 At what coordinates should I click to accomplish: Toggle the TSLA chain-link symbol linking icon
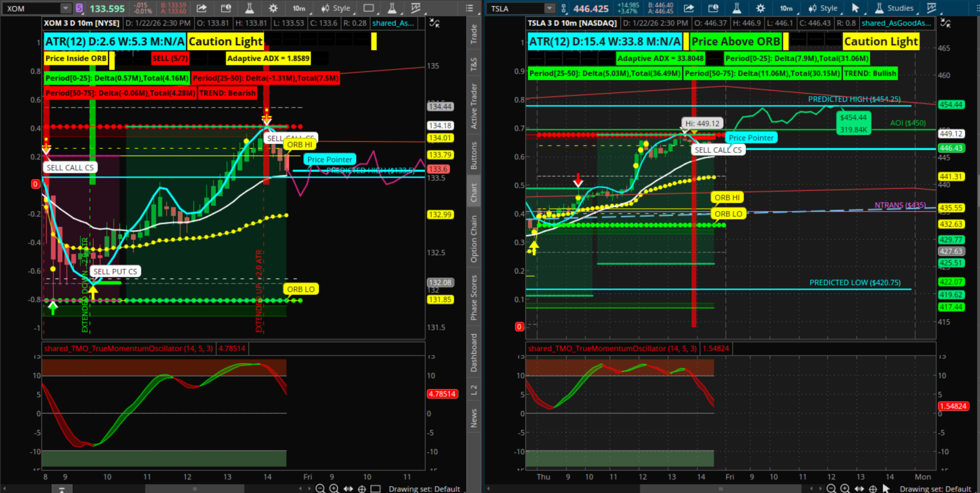pyautogui.click(x=564, y=8)
